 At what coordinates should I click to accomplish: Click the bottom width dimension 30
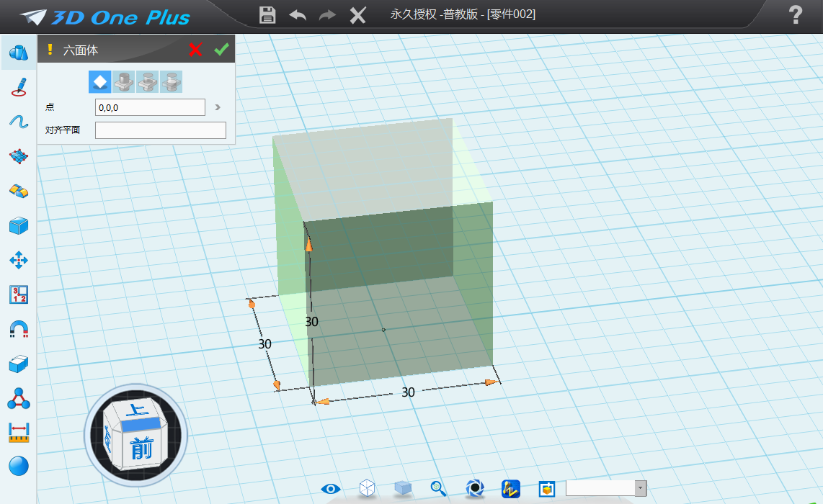409,392
